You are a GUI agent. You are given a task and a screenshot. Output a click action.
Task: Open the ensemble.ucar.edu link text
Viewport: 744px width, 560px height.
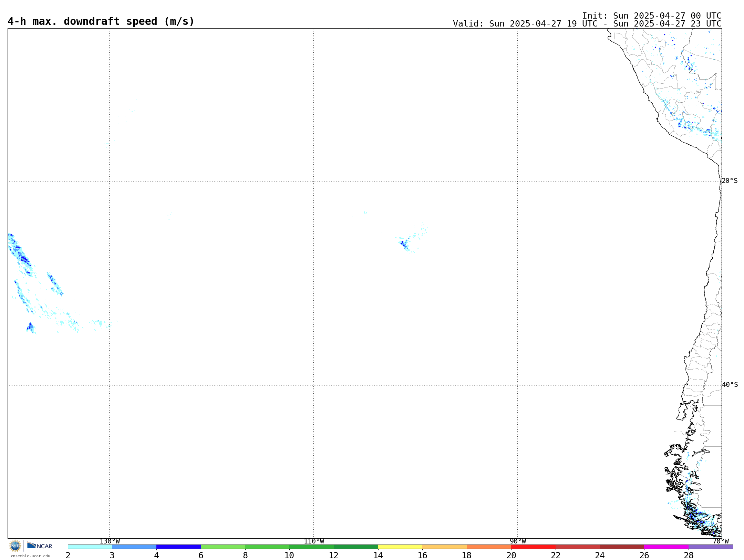(x=30, y=556)
